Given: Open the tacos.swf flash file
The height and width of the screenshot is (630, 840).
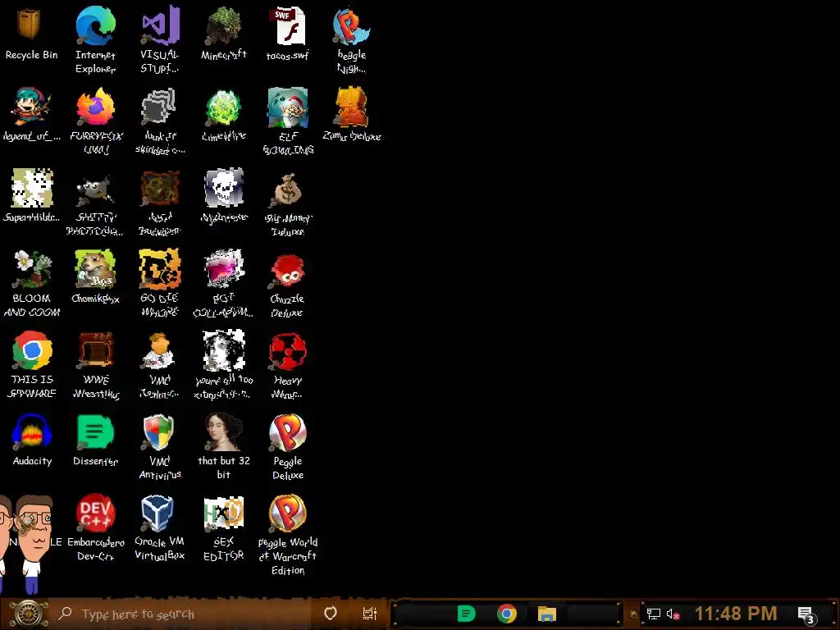Looking at the screenshot, I should pos(288,25).
